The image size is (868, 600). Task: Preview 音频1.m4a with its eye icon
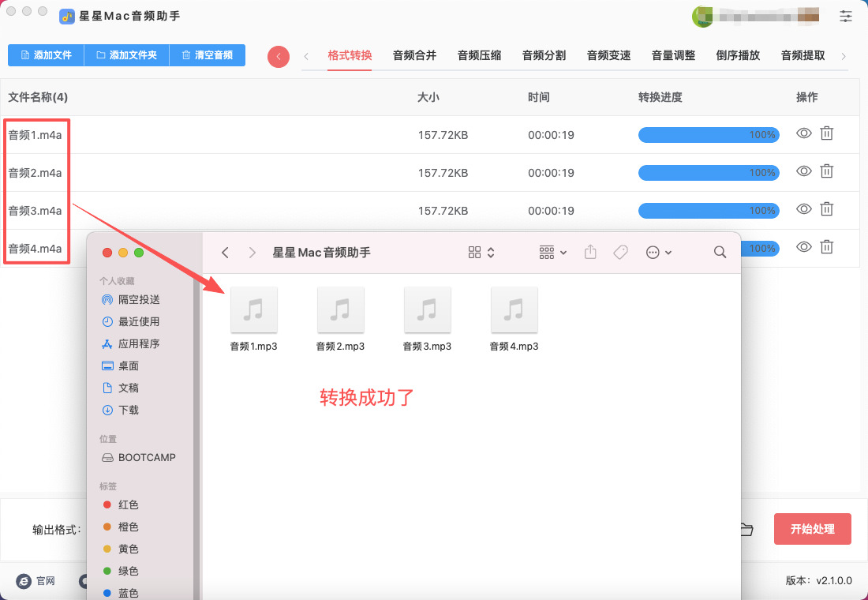[804, 133]
